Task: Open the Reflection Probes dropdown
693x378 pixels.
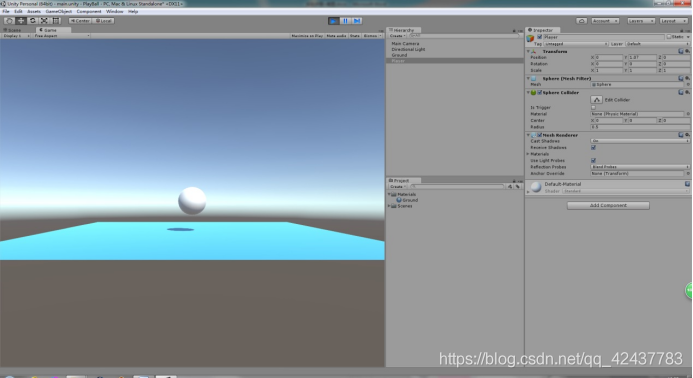Action: (x=640, y=167)
